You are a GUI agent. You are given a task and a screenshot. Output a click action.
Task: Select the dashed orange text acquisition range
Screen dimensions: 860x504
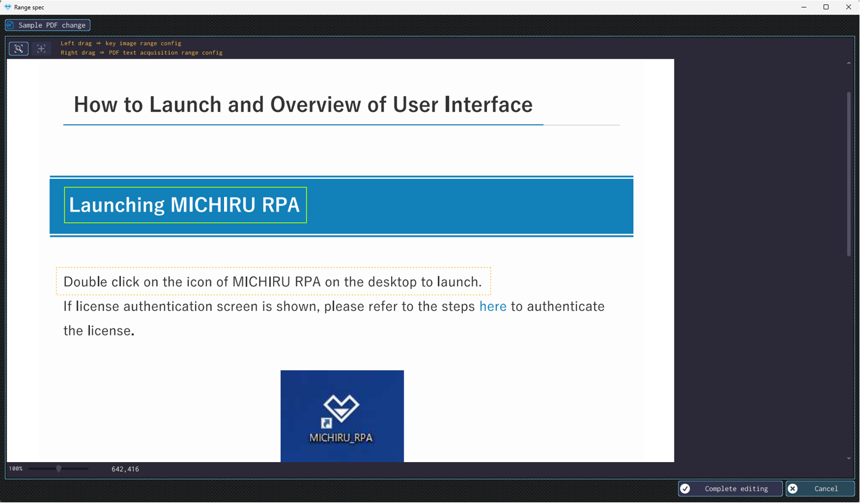273,281
